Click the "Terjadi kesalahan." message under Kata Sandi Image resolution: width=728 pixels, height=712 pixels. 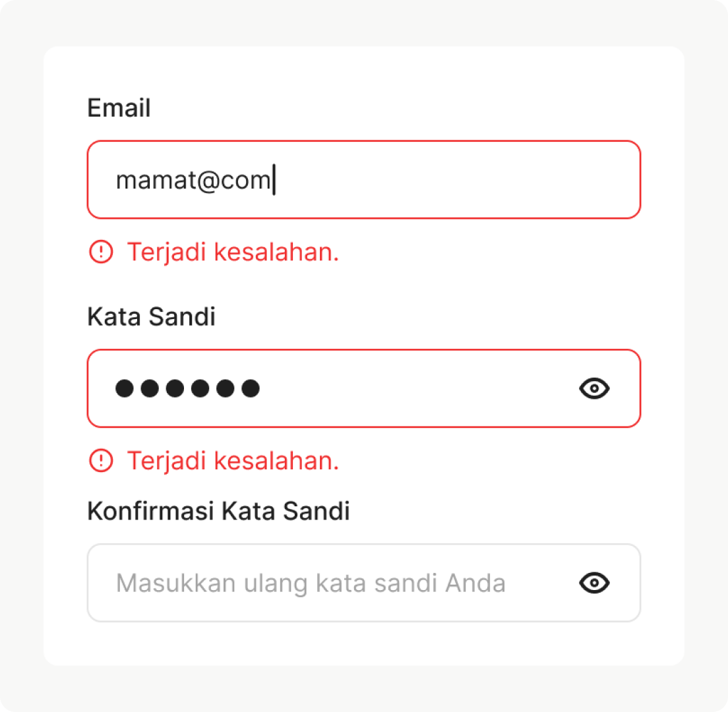click(x=233, y=460)
